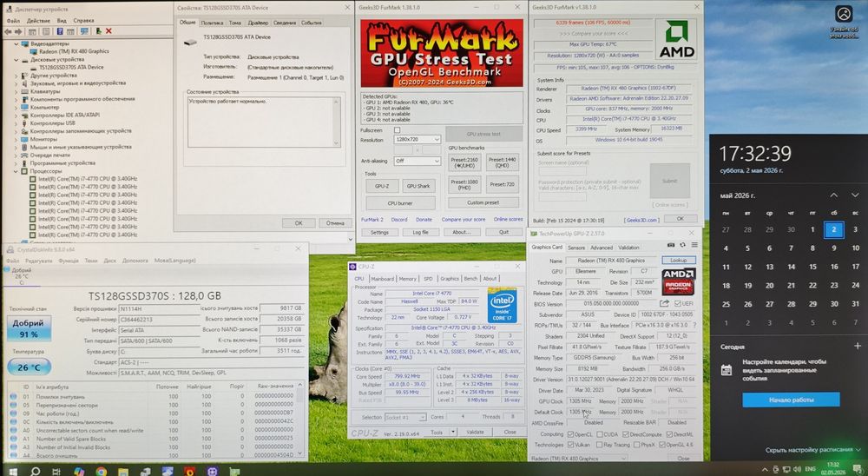Click the blue help icon in Device Manager toolbar
The height and width of the screenshot is (476, 868).
point(59,31)
